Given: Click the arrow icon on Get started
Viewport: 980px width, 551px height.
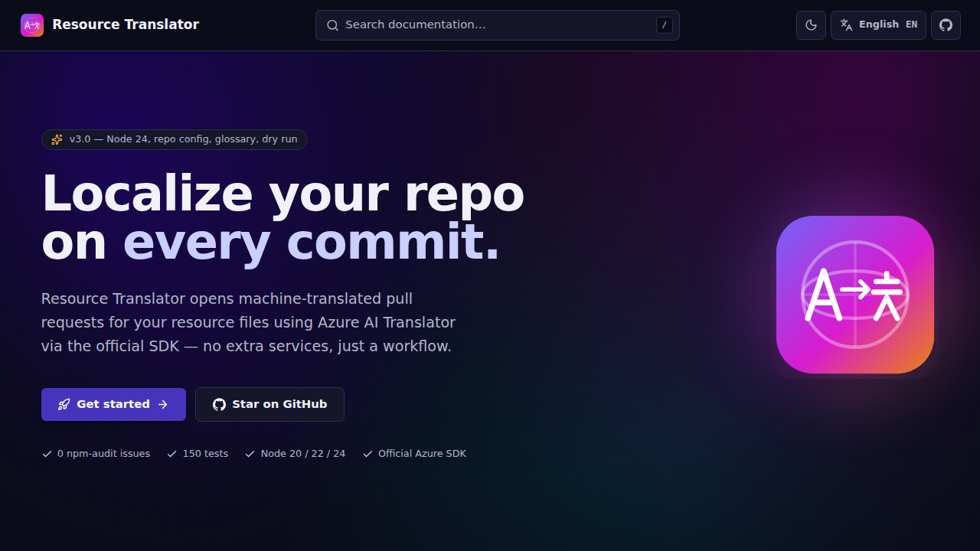Looking at the screenshot, I should coord(163,404).
